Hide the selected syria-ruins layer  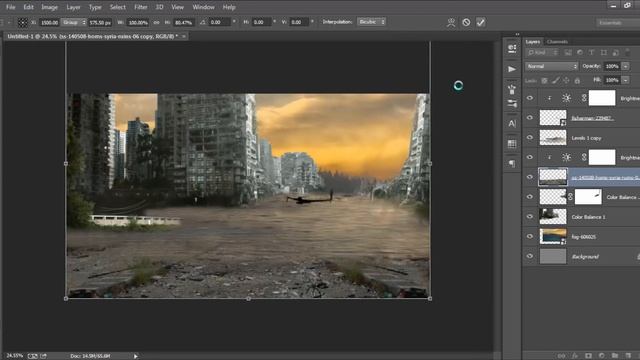530,177
